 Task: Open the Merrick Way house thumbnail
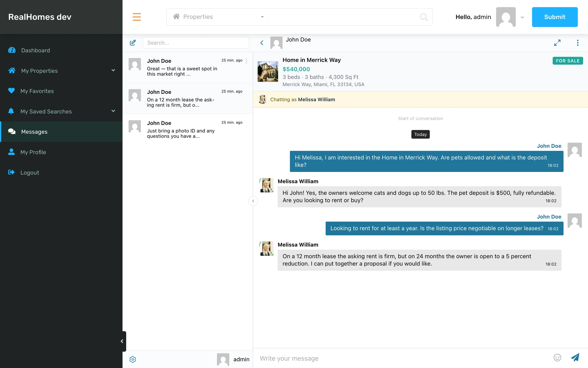coord(268,71)
